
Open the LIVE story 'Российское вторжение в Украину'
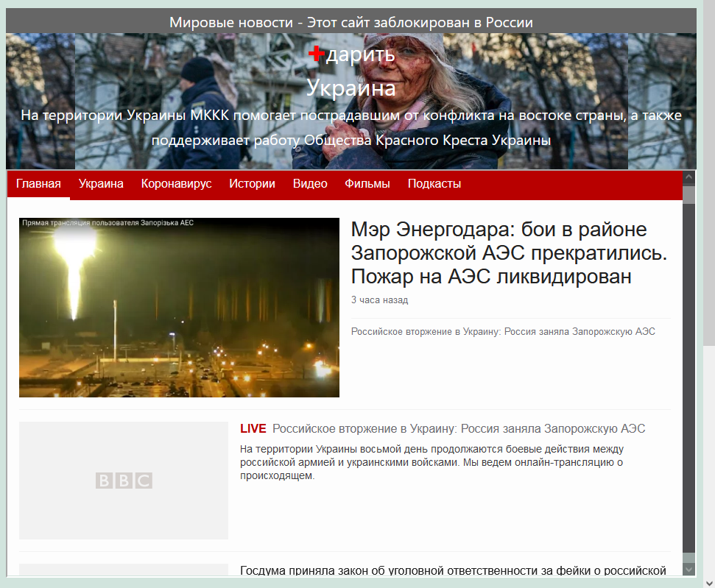point(459,428)
